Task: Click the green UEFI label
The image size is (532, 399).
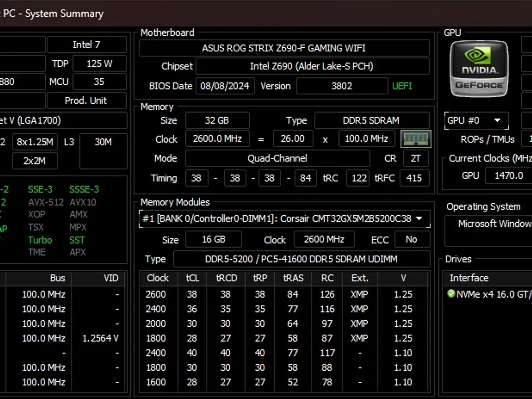Action: [x=402, y=86]
